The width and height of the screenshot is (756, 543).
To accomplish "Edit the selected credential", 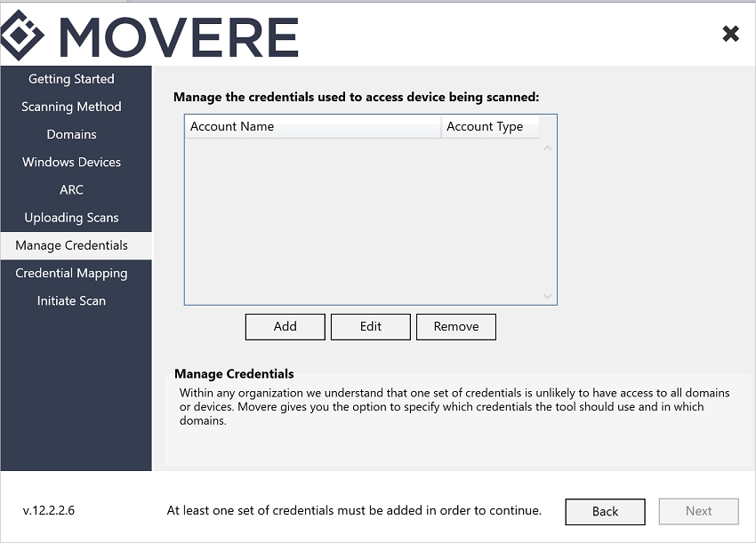I will (x=370, y=327).
